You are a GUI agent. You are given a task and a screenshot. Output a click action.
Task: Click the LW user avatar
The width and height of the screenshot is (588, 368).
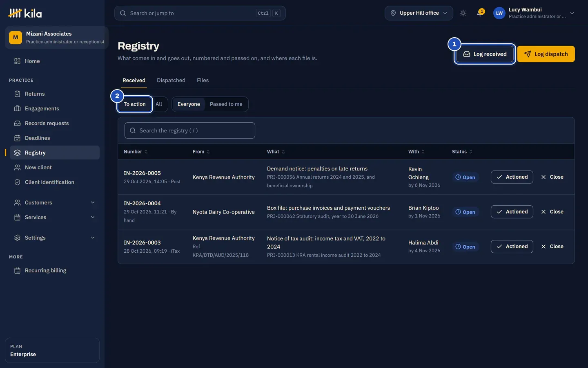coord(499,13)
